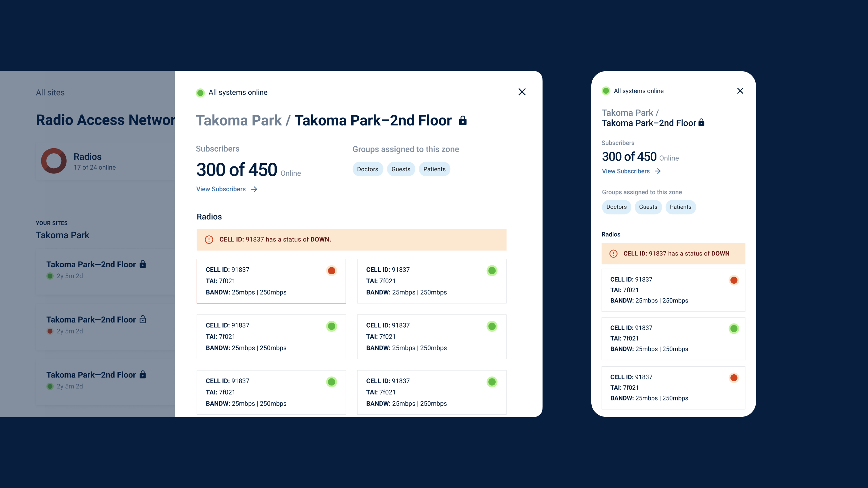This screenshot has width=868, height=488.
Task: Click the red DOWN status dot on Cell ID 91837
Action: tap(332, 270)
